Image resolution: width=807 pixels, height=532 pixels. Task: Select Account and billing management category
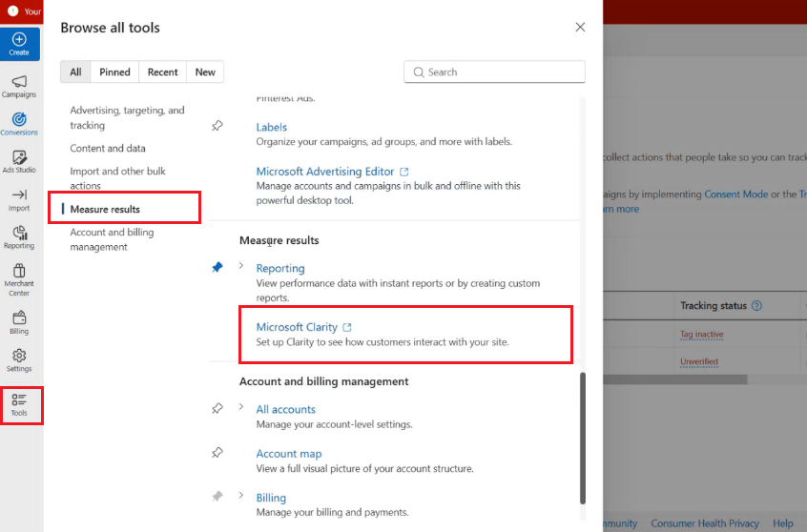point(113,239)
